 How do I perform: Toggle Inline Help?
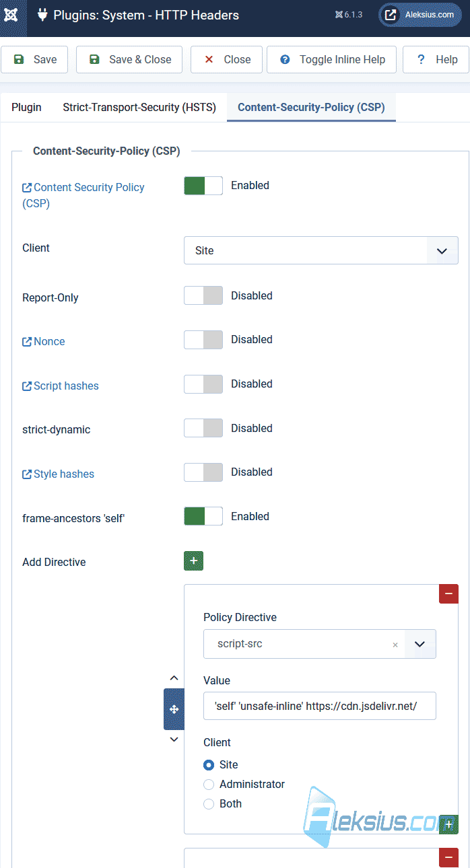(331, 59)
